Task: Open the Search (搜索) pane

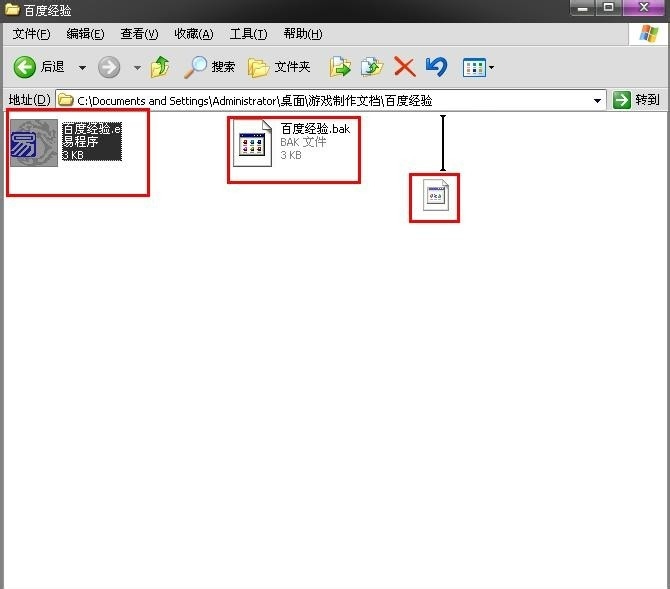Action: [209, 67]
